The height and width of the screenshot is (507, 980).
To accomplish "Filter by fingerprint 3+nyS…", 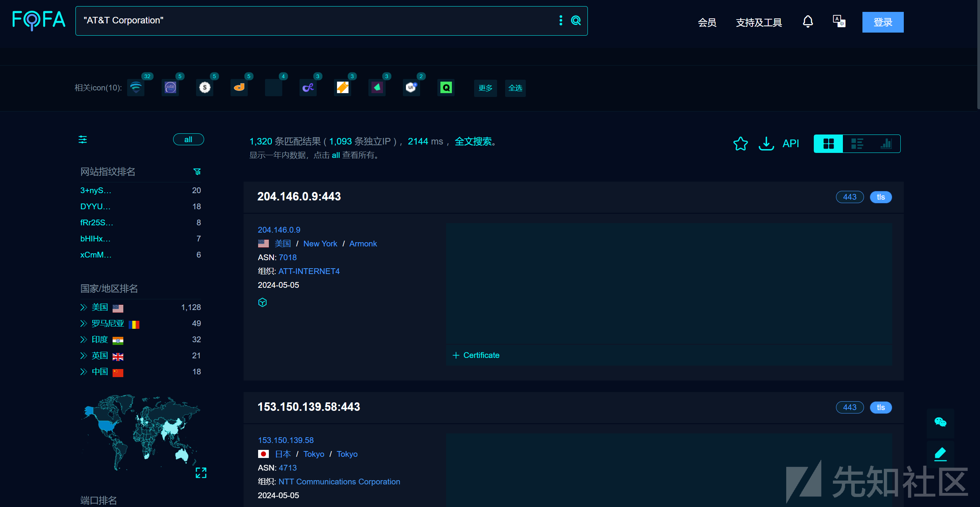I will [96, 190].
